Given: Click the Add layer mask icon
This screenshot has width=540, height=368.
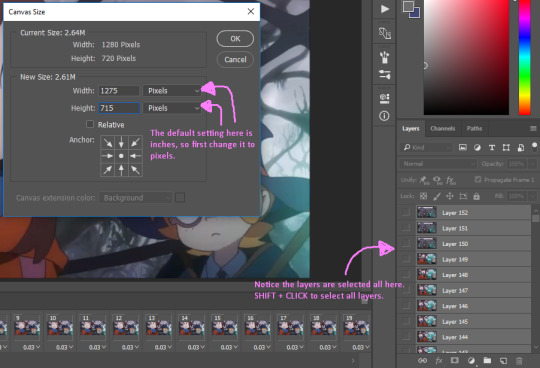Looking at the screenshot, I should 455,360.
